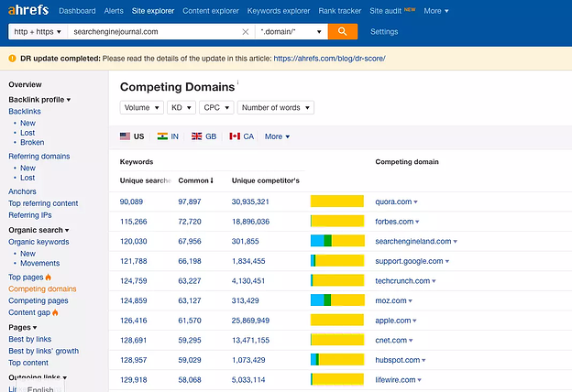This screenshot has width=572, height=392.
Task: Open the KD filter dropdown
Action: (x=181, y=107)
